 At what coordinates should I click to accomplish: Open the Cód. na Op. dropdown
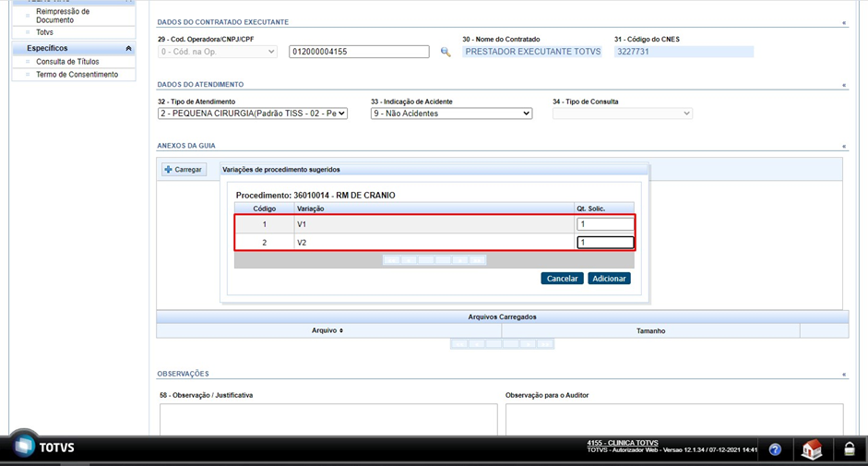click(x=217, y=52)
